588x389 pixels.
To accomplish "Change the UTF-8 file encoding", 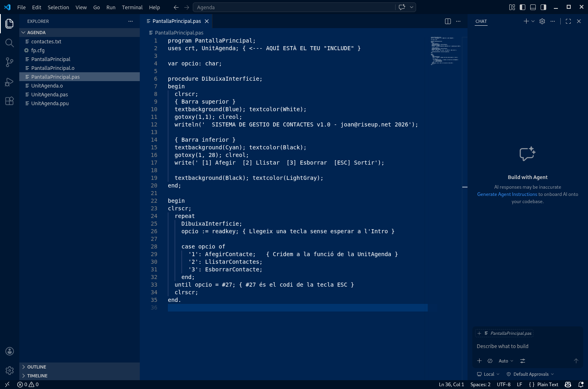I will click(x=504, y=385).
